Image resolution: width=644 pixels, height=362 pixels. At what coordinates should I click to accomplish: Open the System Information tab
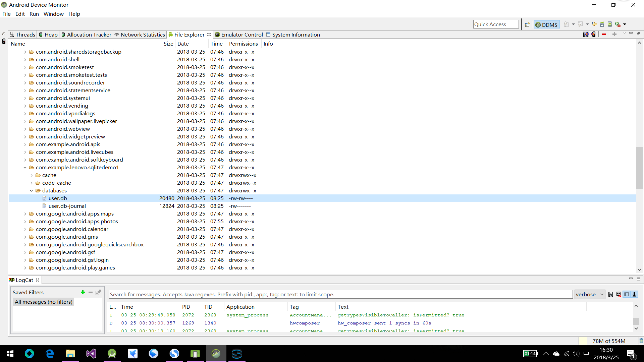(293, 35)
